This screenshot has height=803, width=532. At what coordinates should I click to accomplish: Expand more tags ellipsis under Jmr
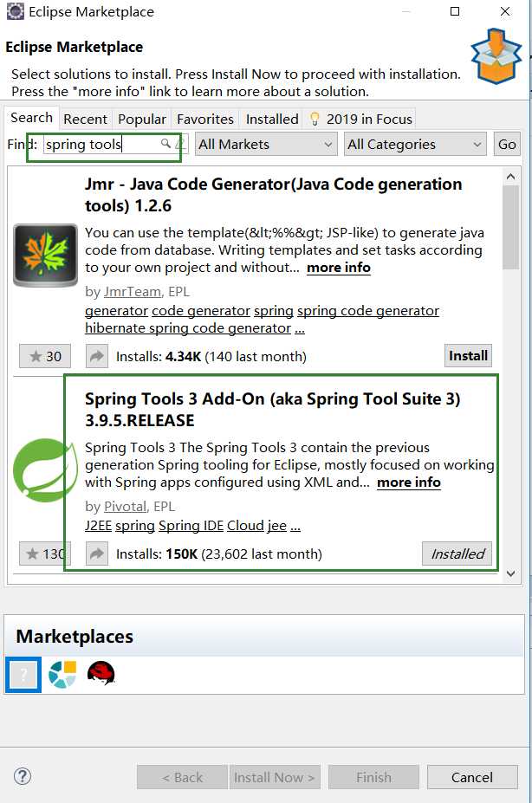click(x=300, y=328)
